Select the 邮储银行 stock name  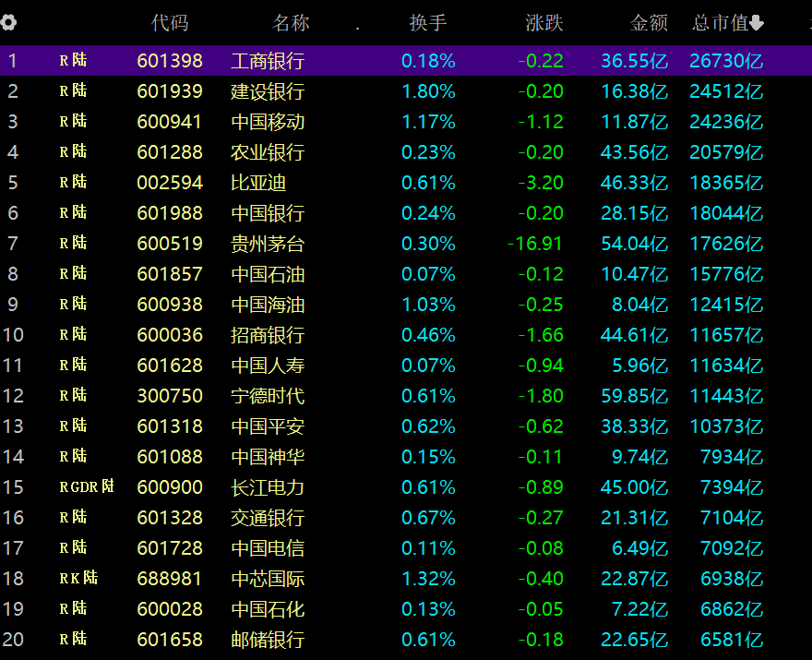point(268,640)
